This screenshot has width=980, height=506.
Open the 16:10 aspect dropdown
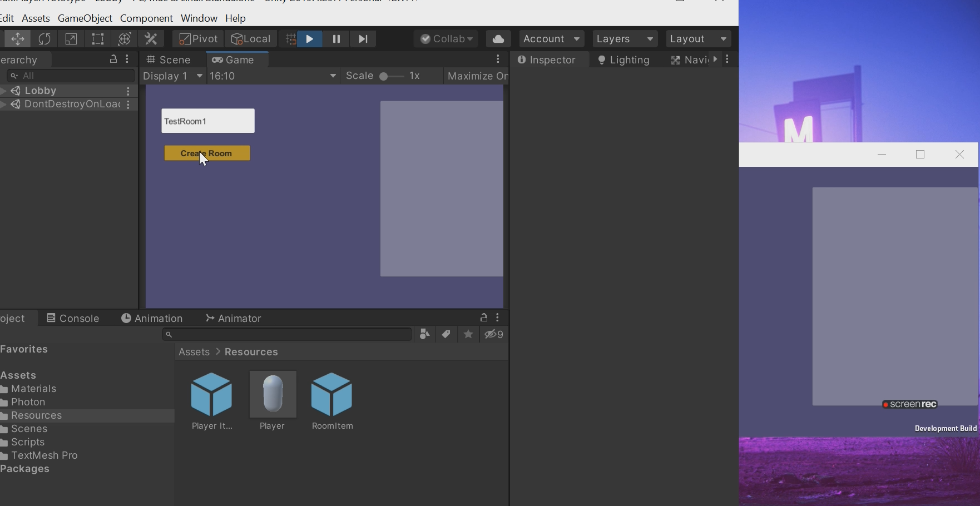(273, 76)
